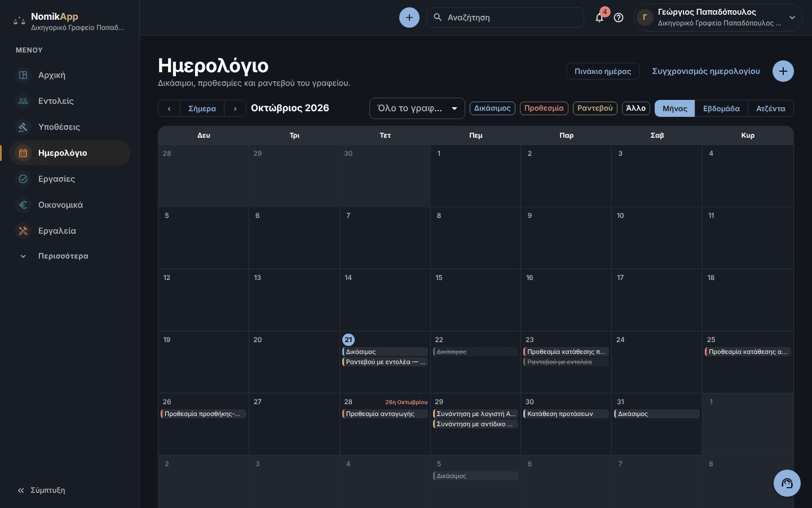The image size is (812, 508).
Task: Open Προθεσμία κατάθεσης event on Sunday 25th
Action: (x=748, y=352)
